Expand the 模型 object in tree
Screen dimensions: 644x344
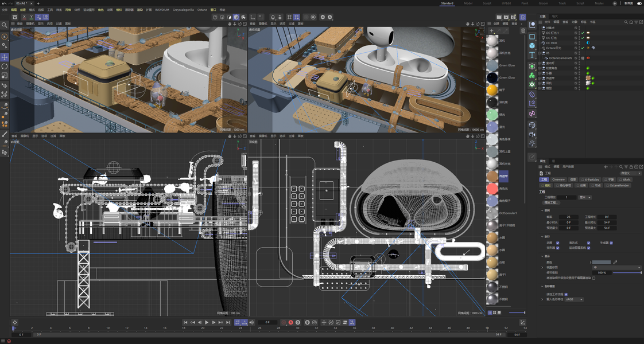pyautogui.click(x=540, y=88)
